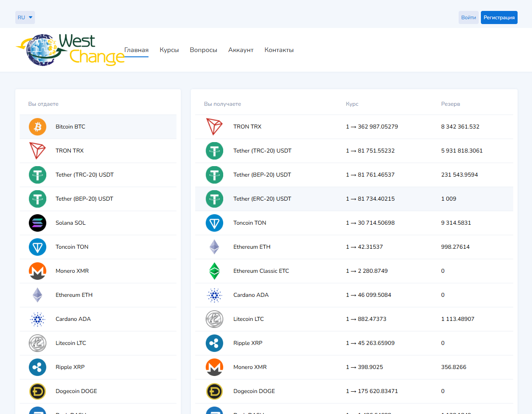The height and width of the screenshot is (414, 532).
Task: Click the reserve value 8 342 361.532
Action: point(460,127)
